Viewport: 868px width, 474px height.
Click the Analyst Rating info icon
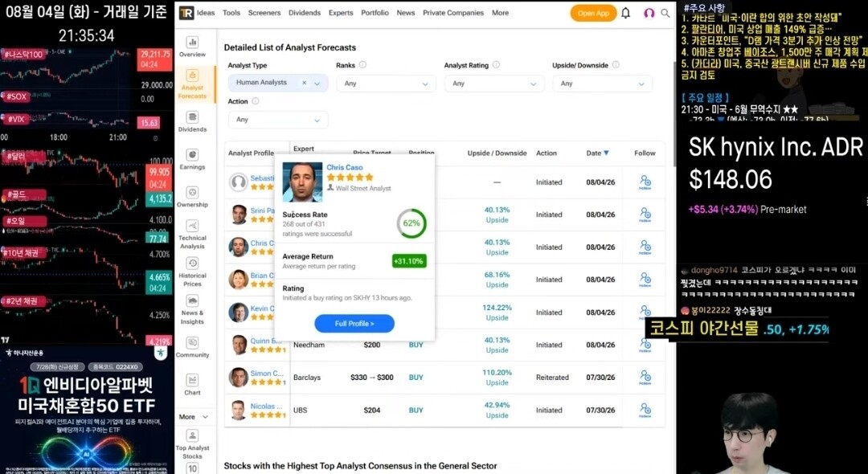(x=496, y=65)
